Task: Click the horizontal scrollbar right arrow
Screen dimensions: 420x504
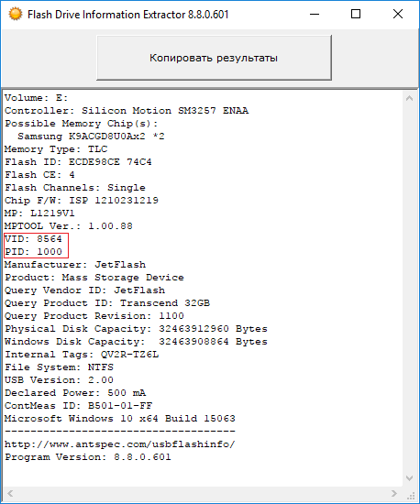Action: (x=394, y=493)
